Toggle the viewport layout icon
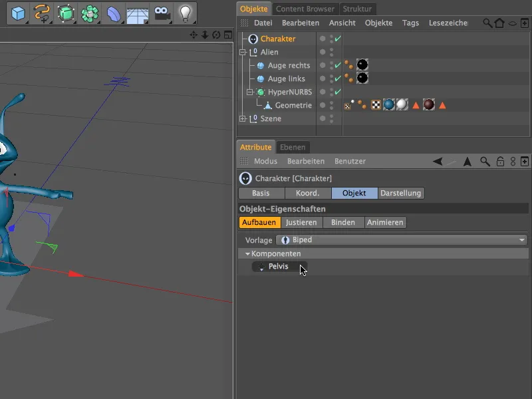 tap(228, 35)
